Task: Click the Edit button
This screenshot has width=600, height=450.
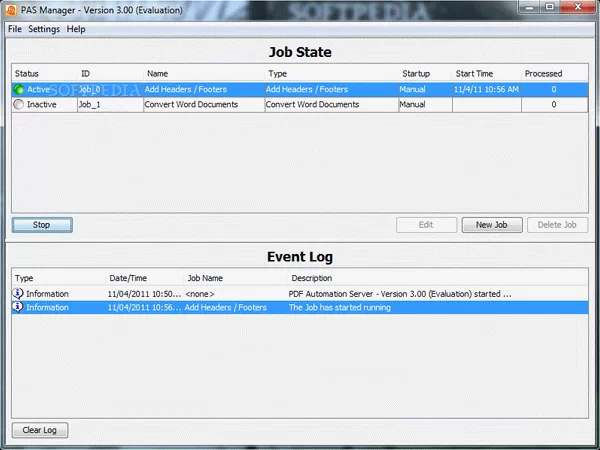Action: click(426, 225)
